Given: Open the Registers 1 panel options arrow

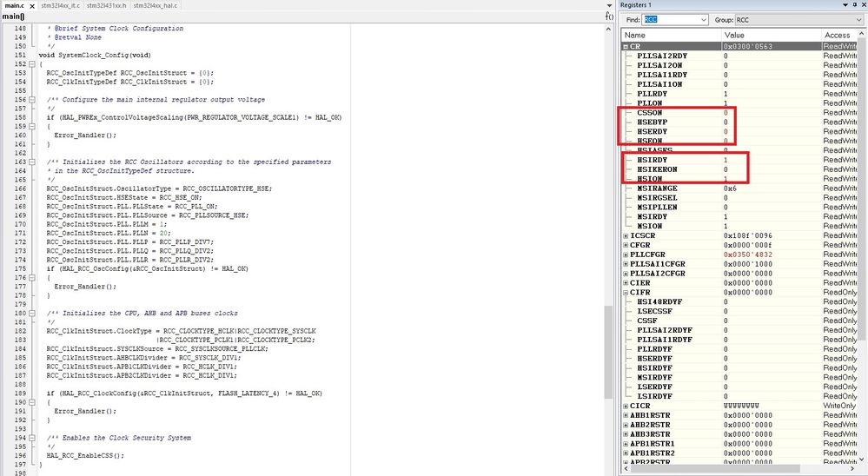Looking at the screenshot, I should pyautogui.click(x=845, y=4).
